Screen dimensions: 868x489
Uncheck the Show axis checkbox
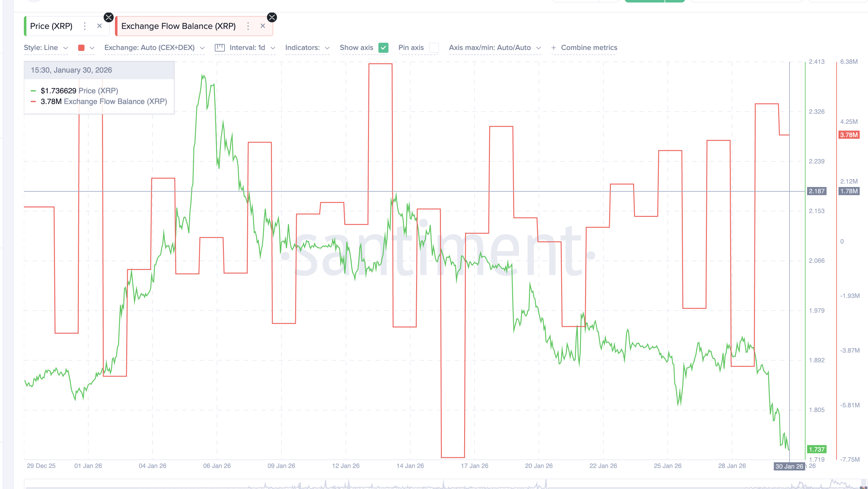point(384,48)
